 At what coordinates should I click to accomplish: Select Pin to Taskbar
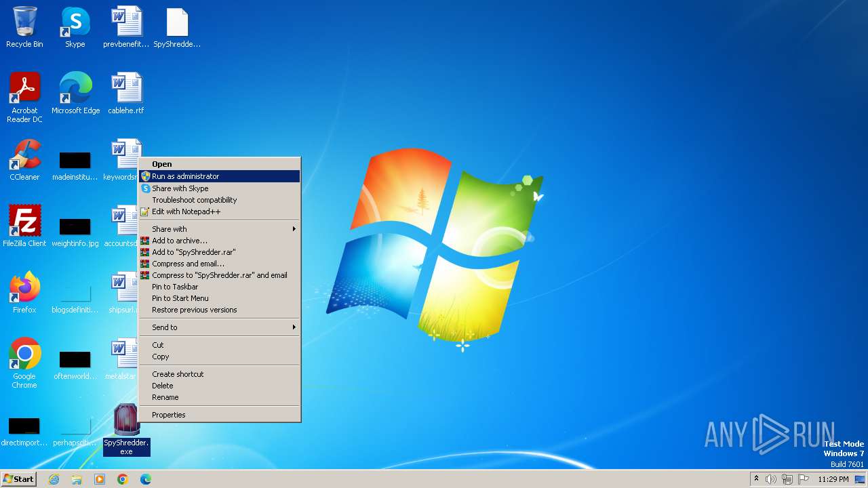pos(220,287)
